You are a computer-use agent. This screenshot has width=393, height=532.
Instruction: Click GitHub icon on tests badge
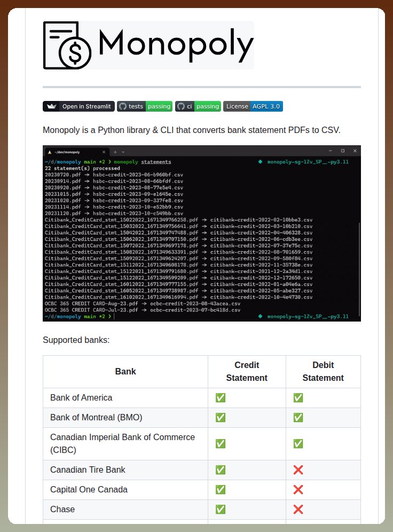[123, 106]
